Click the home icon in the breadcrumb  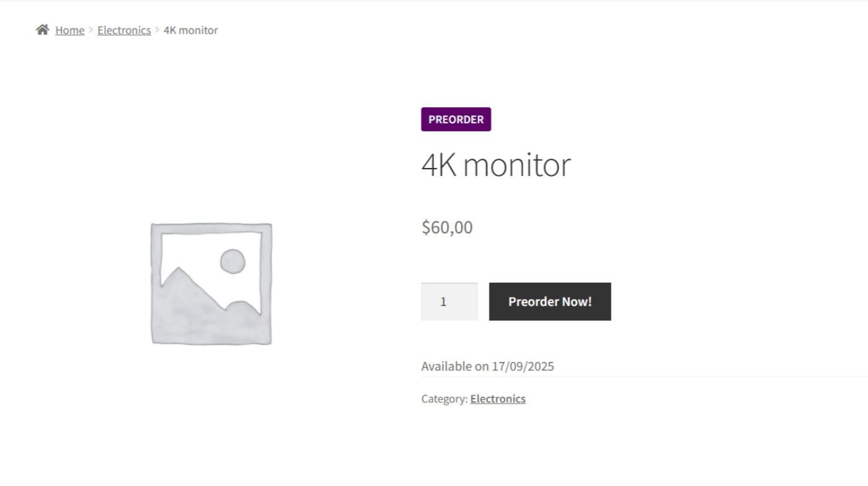tap(42, 29)
